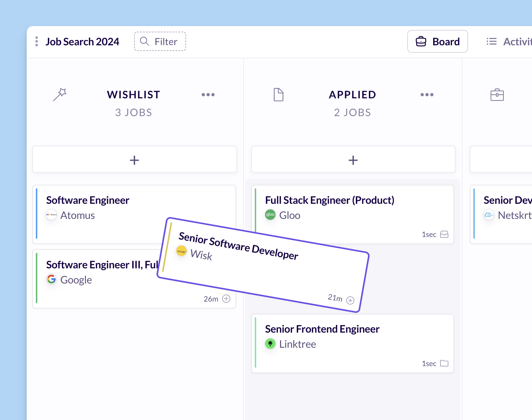
Task: Click the '26m' timestamp on Google card
Action: (x=211, y=299)
